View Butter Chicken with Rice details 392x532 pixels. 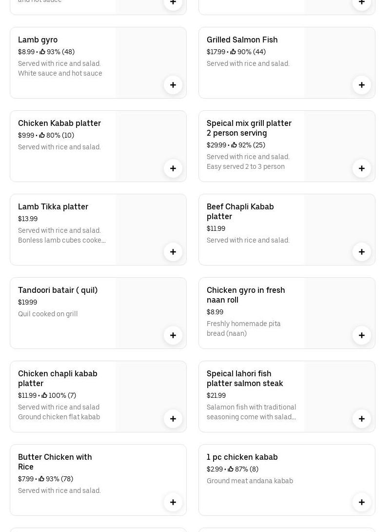55,462
